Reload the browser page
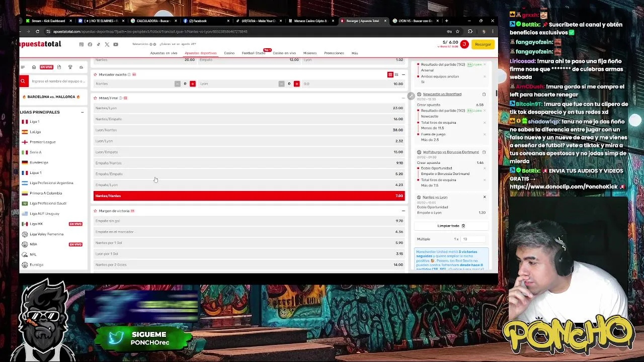Image resolution: width=644 pixels, height=362 pixels. pyautogui.click(x=37, y=31)
